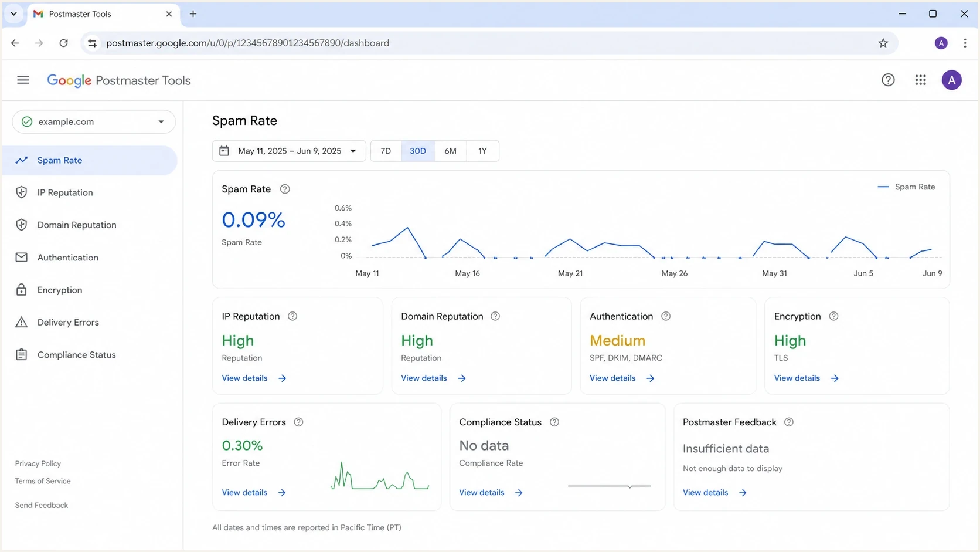The image size is (980, 552).
Task: Reload the page in browser
Action: (x=63, y=43)
